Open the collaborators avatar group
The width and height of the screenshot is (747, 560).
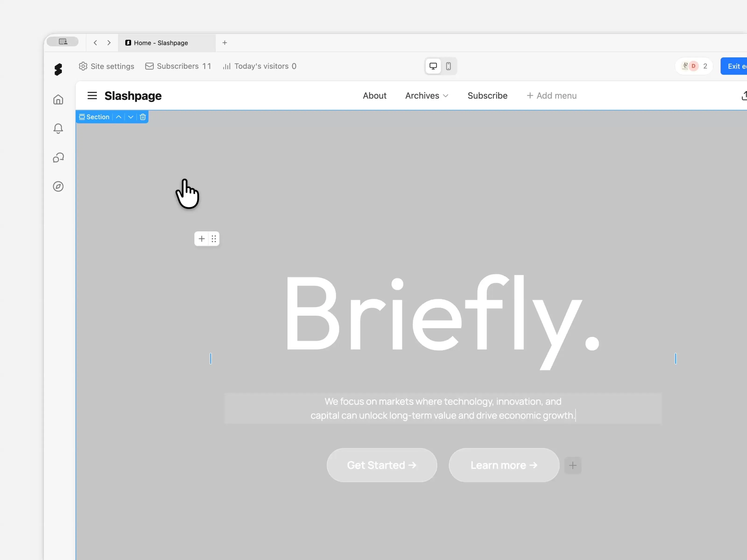(694, 66)
